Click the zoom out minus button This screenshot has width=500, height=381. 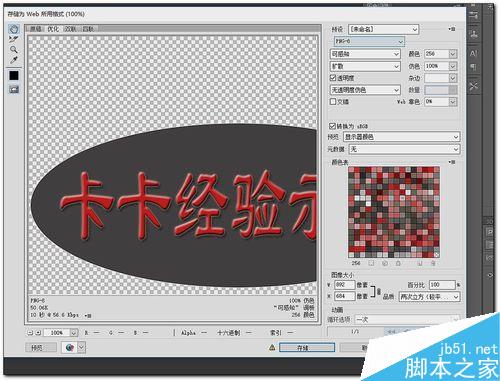click(31, 333)
